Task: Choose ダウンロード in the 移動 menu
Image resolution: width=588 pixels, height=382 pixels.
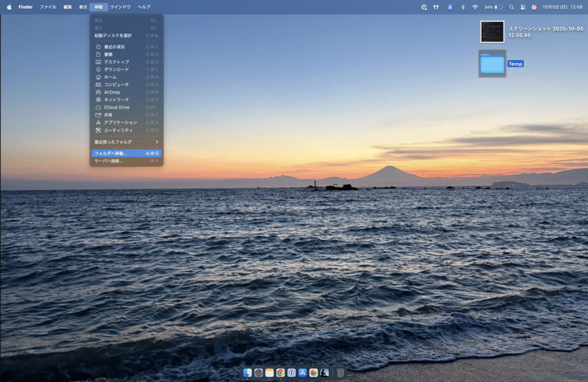Action: [116, 69]
